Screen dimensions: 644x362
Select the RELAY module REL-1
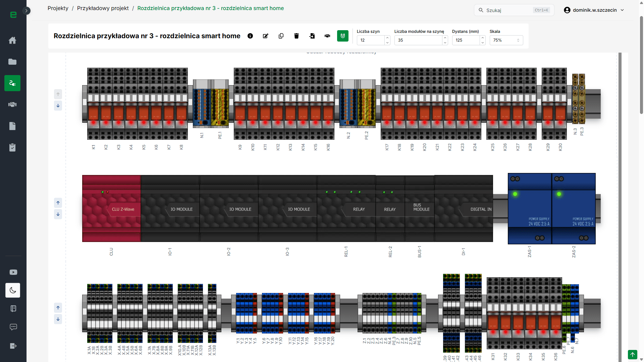346,208
